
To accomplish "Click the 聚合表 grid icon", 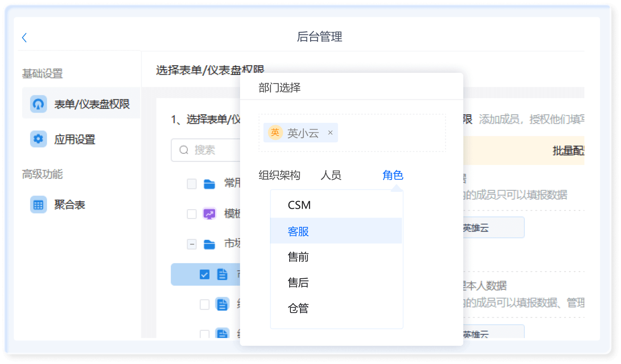I will point(38,205).
